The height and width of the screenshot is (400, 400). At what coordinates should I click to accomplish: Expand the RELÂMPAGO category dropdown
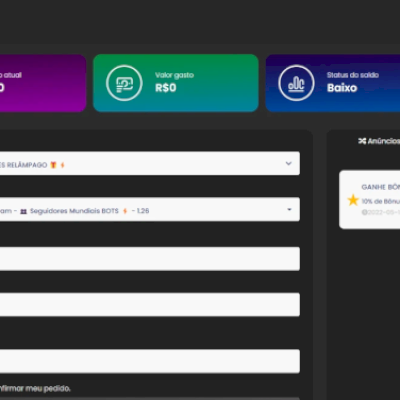pos(150,163)
